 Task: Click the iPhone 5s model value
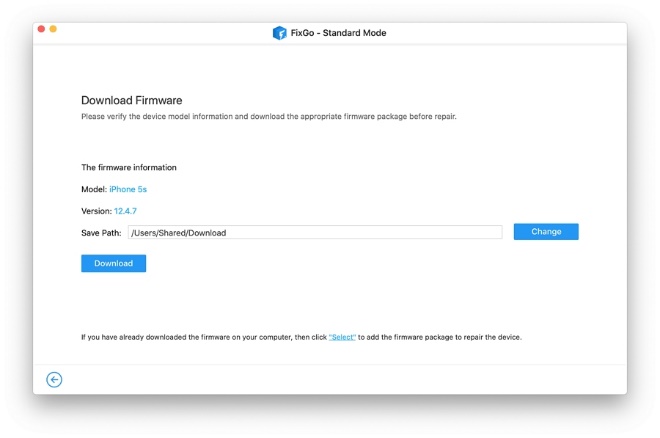128,189
